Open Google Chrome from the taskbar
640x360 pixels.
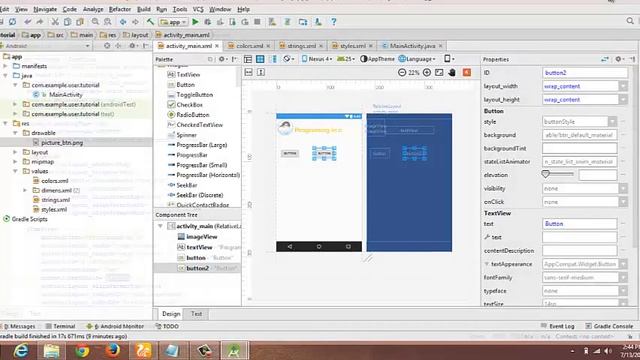click(82, 351)
